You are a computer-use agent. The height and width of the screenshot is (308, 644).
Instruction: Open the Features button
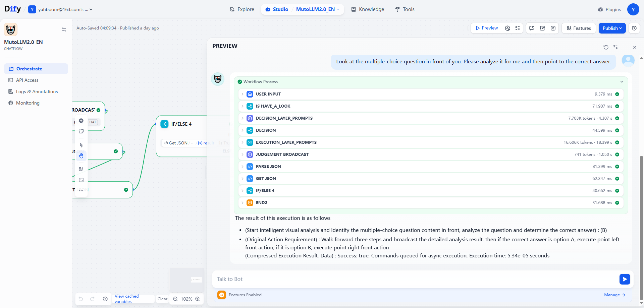pyautogui.click(x=579, y=28)
